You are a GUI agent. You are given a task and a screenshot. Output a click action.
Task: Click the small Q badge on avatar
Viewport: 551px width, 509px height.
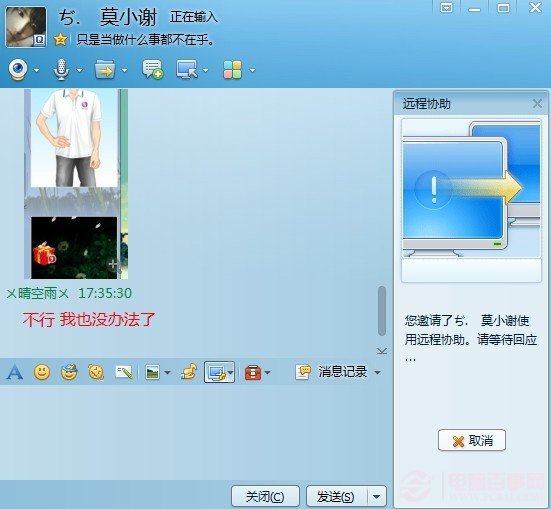[x=39, y=40]
